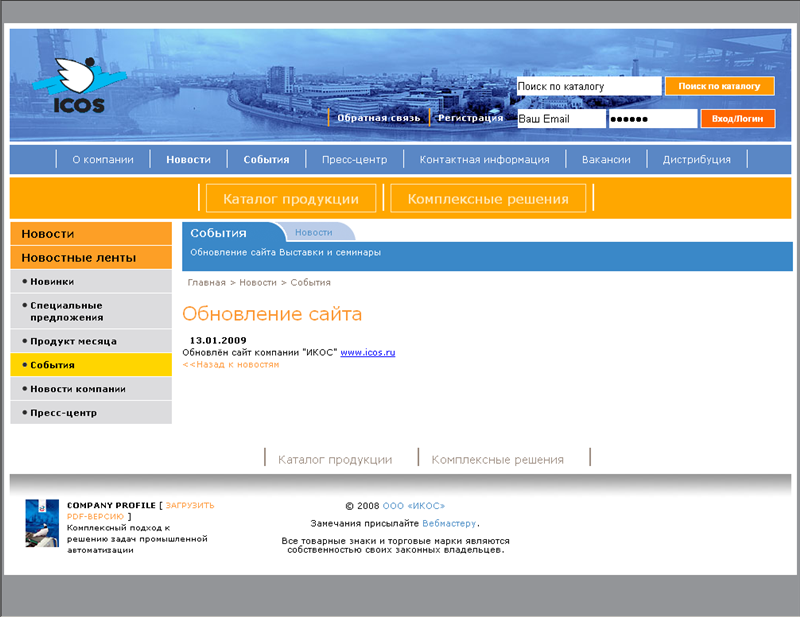
Task: Follow the www.icos.ru hyperlink
Action: pyautogui.click(x=368, y=353)
